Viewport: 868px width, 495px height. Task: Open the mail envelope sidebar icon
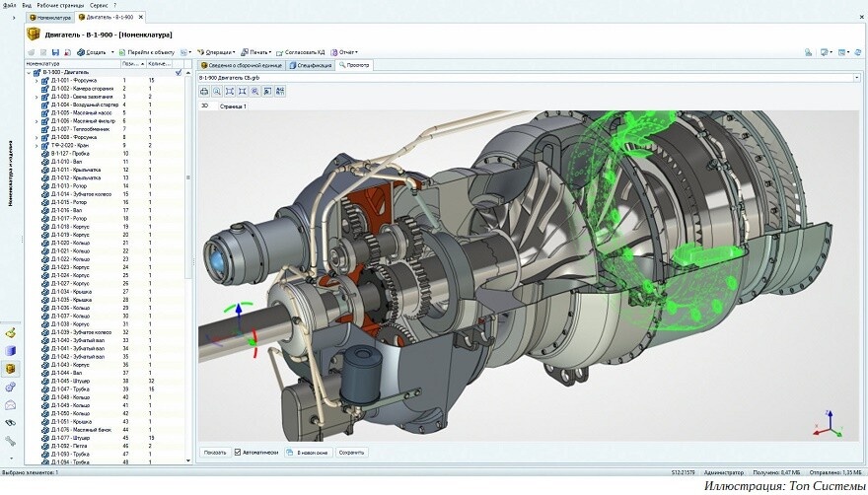click(11, 405)
